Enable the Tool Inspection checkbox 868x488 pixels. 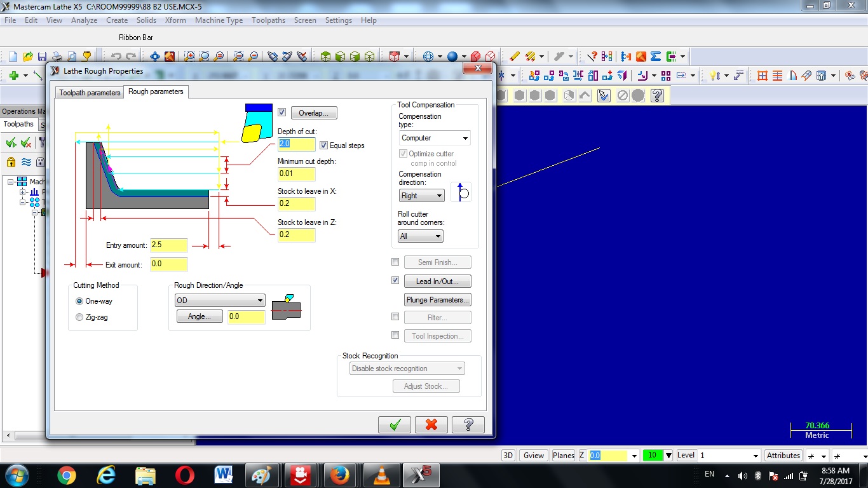(x=395, y=335)
